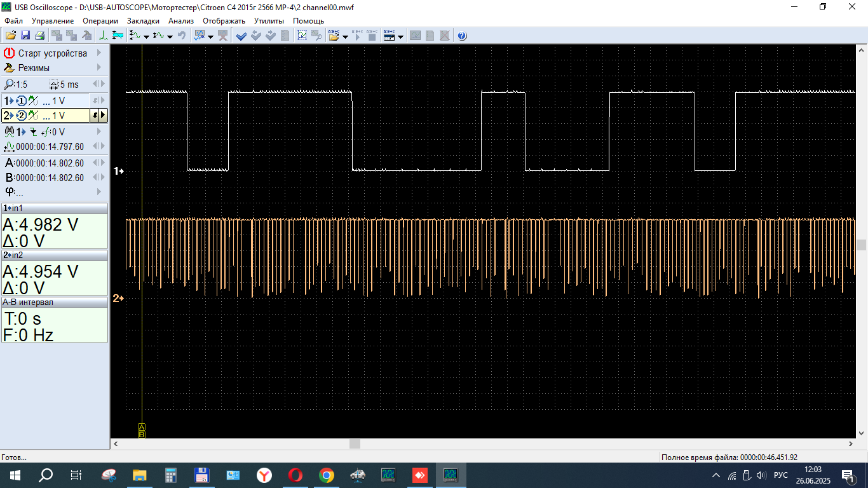Click the first grey checkmark arrow icon
The image size is (868, 488).
(256, 36)
